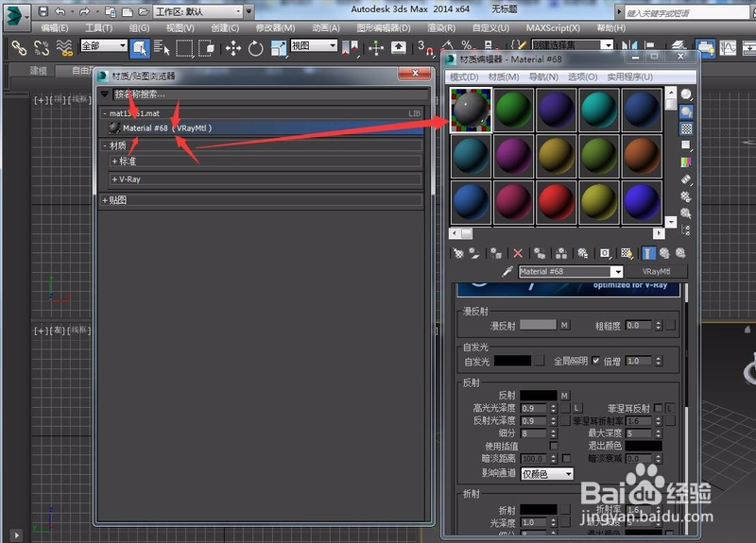The width and height of the screenshot is (756, 543).
Task: Click the map button next to 粗糙度
Action: pos(670,325)
